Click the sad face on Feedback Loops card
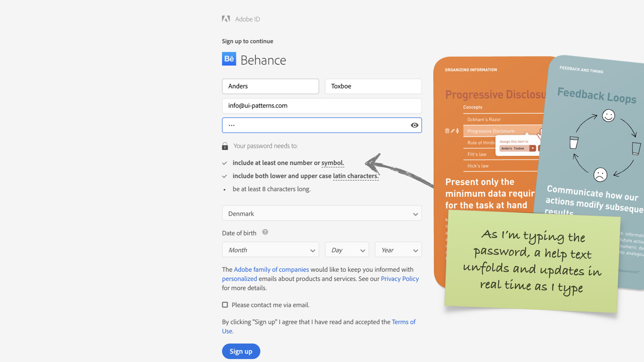 pos(600,175)
